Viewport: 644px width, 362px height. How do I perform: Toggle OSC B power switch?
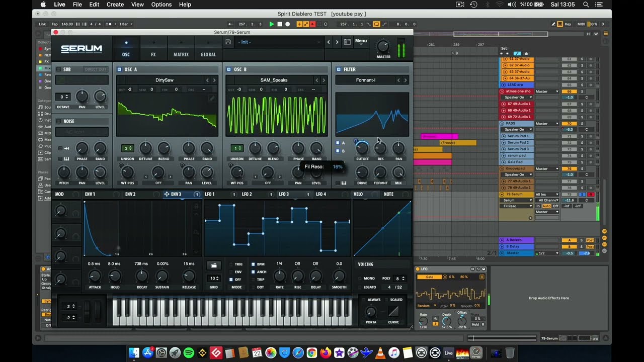[x=229, y=69]
